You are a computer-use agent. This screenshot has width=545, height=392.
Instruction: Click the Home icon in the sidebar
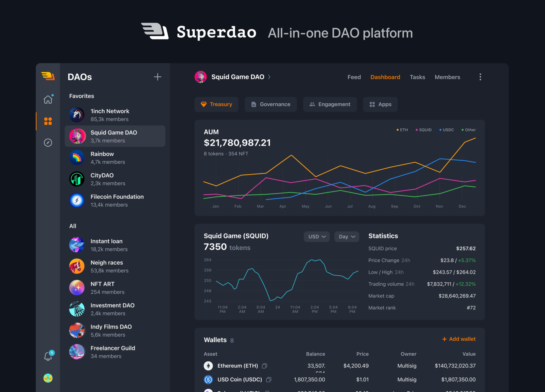pyautogui.click(x=48, y=99)
